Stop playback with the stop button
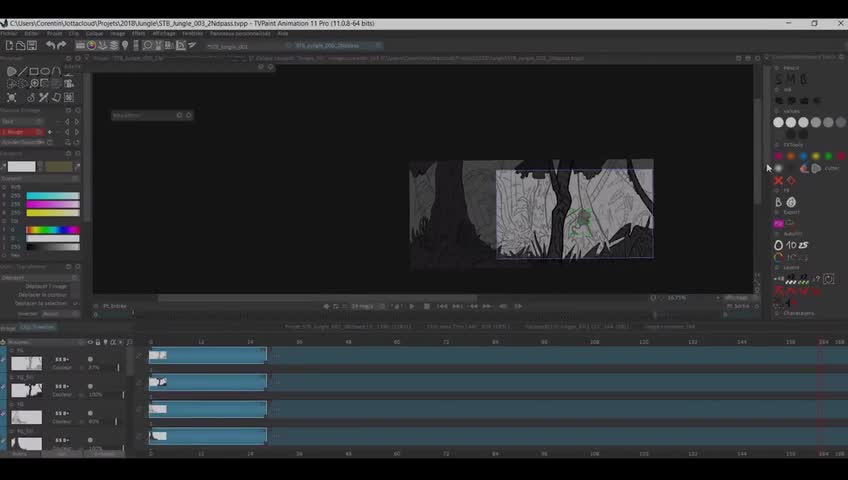The image size is (848, 480). click(427, 306)
